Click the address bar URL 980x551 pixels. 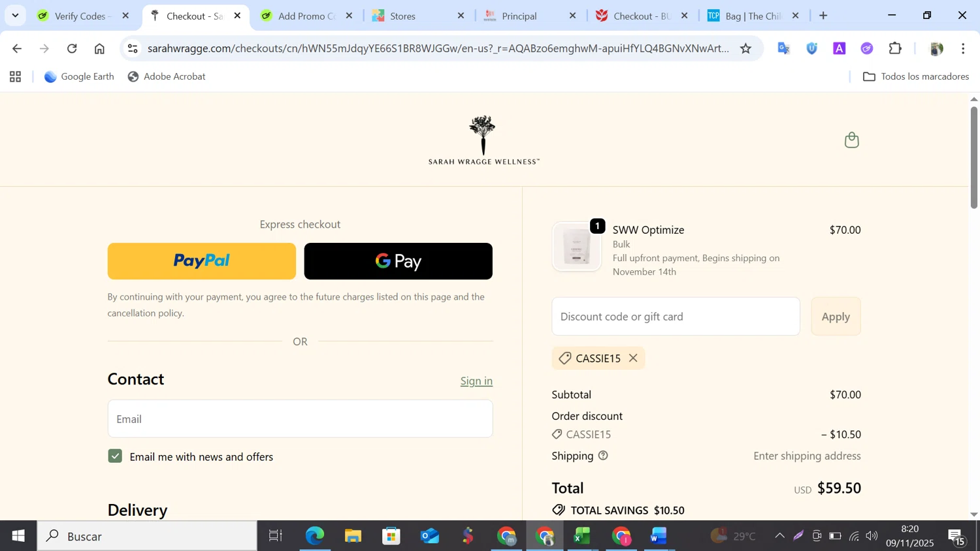coord(438,48)
